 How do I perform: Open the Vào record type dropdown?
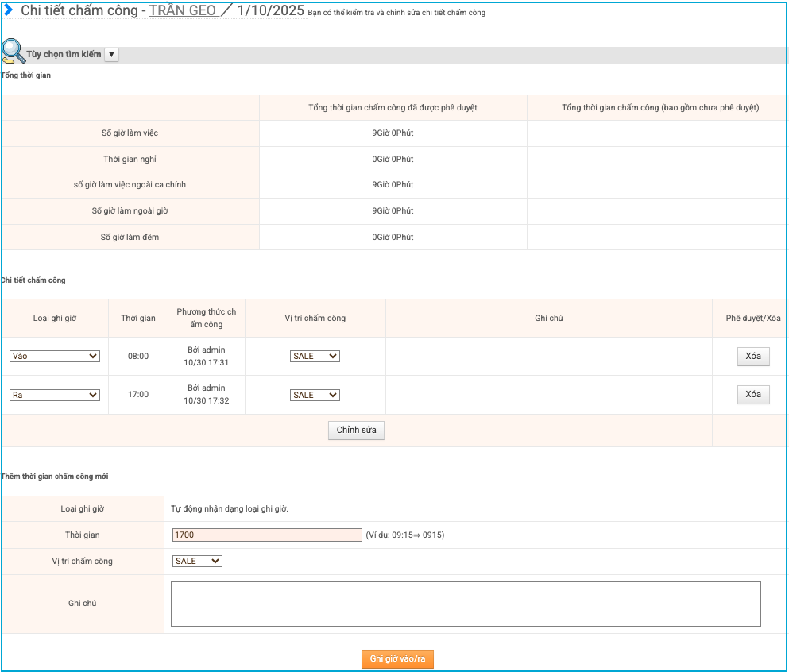coord(55,357)
